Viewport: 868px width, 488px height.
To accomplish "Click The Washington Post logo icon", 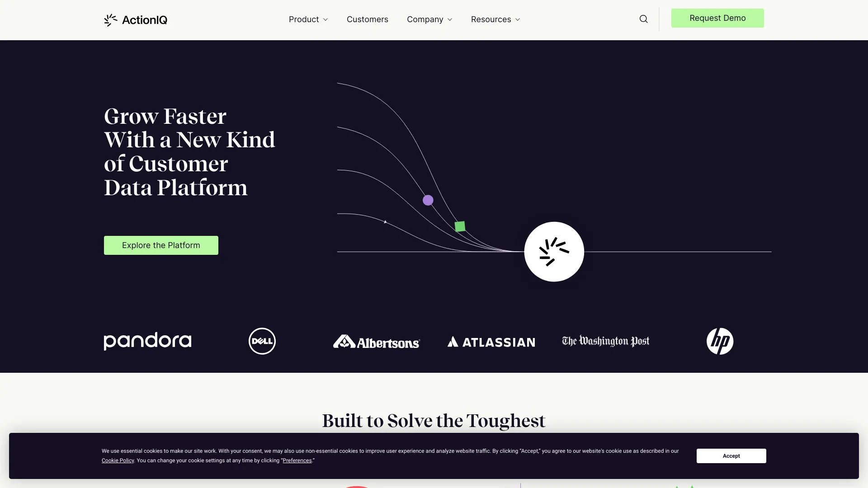I will [x=605, y=341].
